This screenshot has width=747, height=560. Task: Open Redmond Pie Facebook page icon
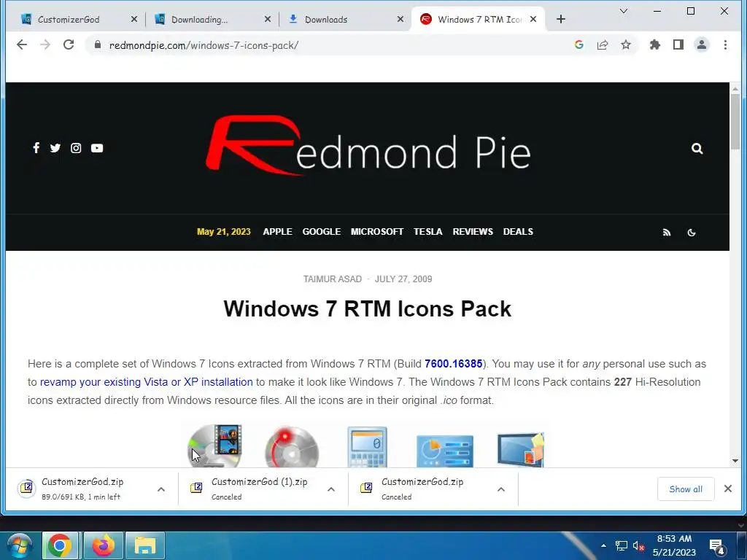coord(36,148)
